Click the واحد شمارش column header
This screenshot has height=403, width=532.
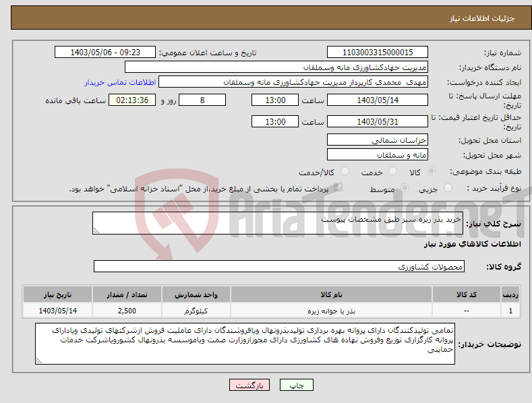(196, 294)
